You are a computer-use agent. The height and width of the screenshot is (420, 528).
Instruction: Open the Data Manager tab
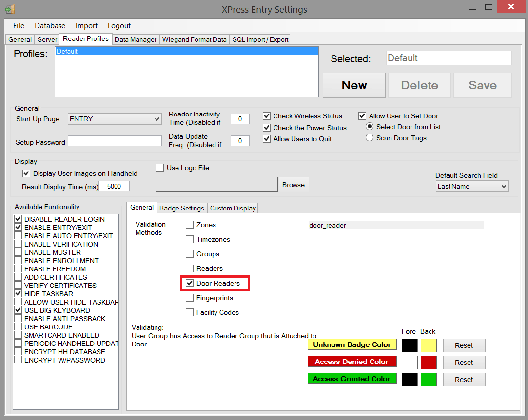click(136, 40)
